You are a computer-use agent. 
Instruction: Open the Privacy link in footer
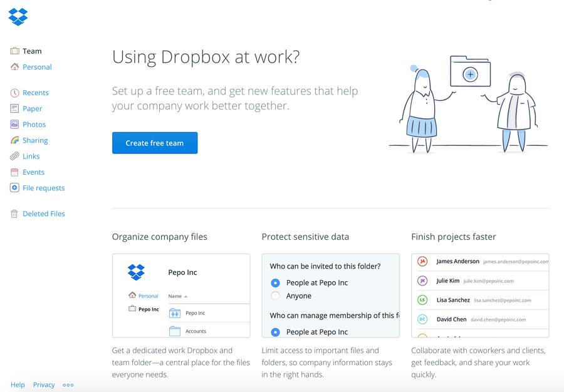pos(44,385)
